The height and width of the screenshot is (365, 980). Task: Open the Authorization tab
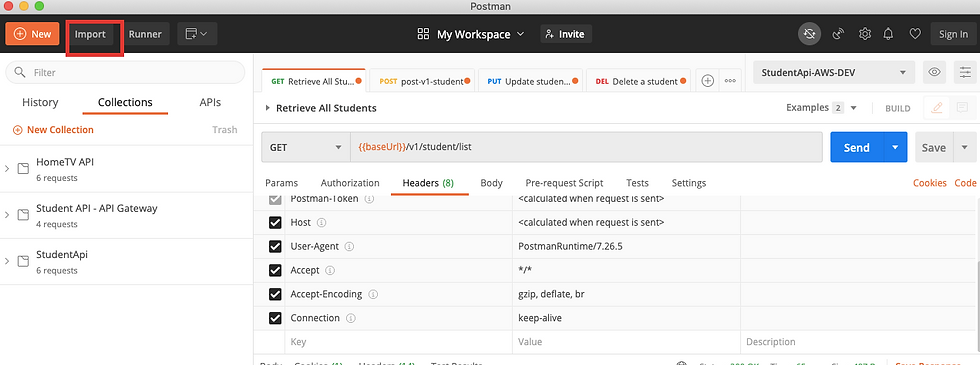click(350, 183)
